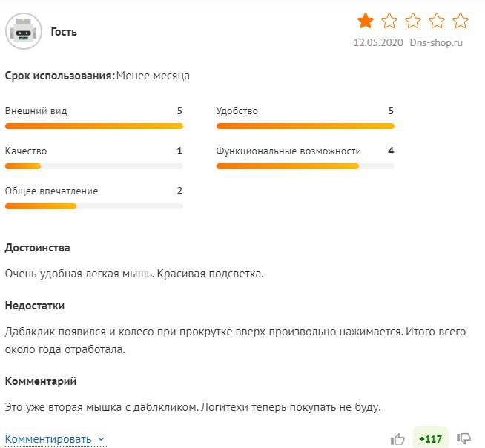Click the Удобство rating bar
The width and height of the screenshot is (485, 448).
click(305, 126)
